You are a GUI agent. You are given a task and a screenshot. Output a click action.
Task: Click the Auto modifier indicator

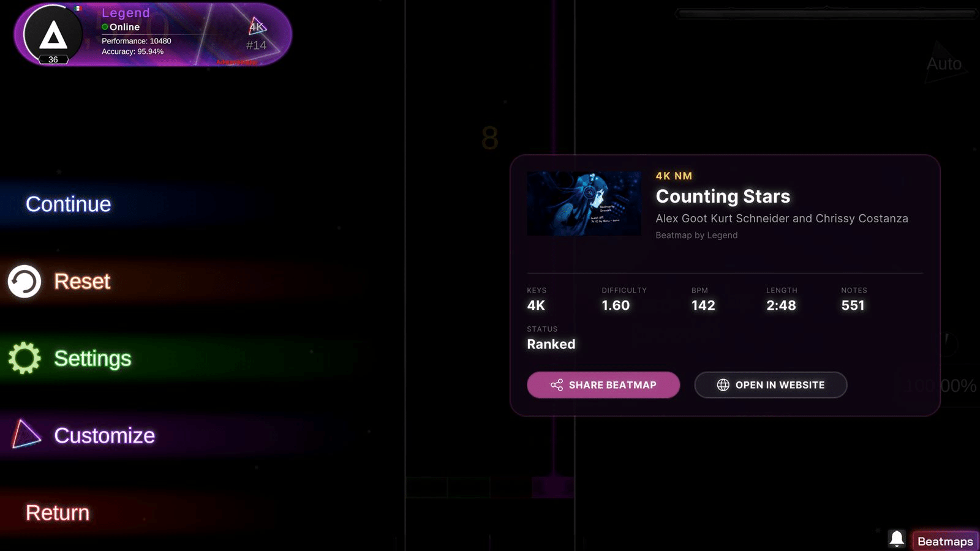pos(944,63)
